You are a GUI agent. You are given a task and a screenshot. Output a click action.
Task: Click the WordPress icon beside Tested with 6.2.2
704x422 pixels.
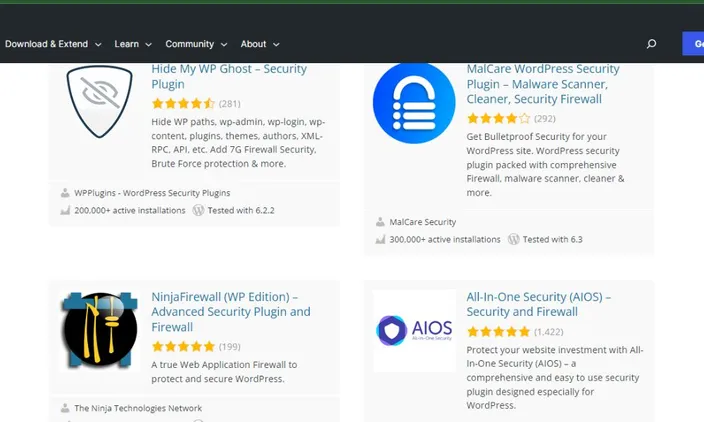(x=198, y=210)
